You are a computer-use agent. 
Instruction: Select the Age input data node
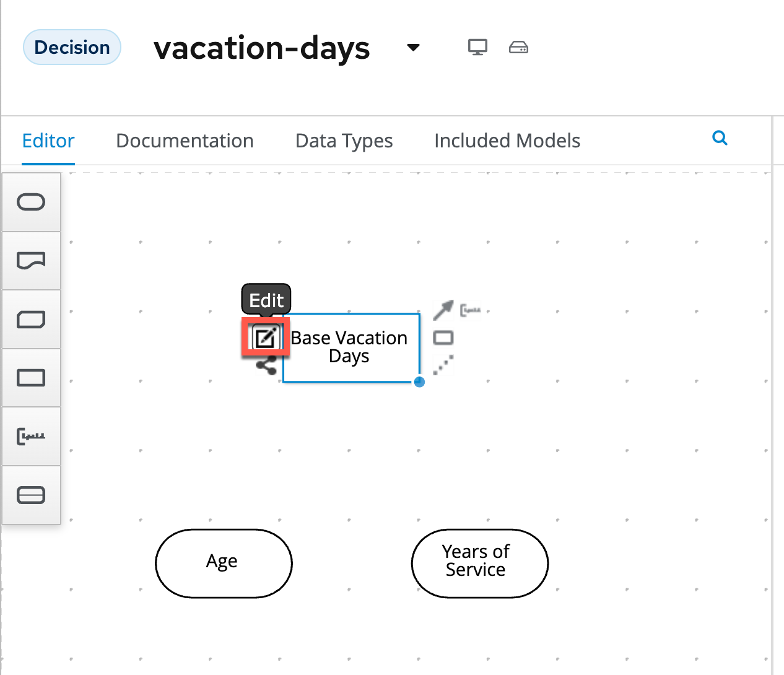224,564
